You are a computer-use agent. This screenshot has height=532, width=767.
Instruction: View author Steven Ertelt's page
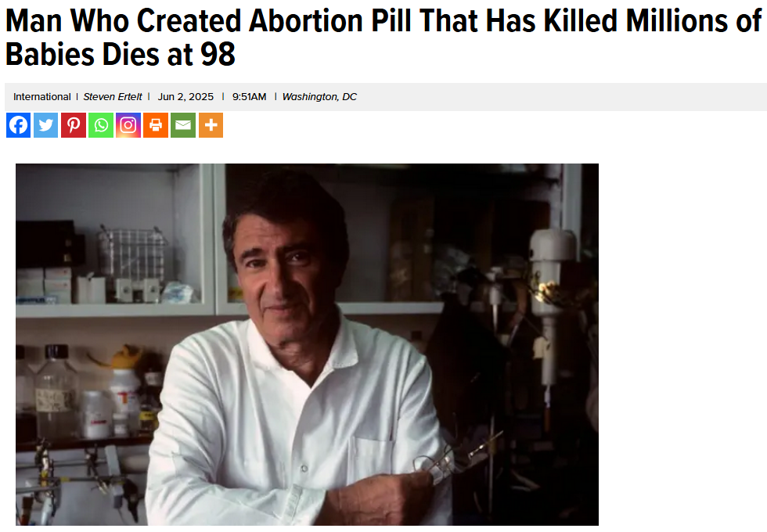[113, 97]
